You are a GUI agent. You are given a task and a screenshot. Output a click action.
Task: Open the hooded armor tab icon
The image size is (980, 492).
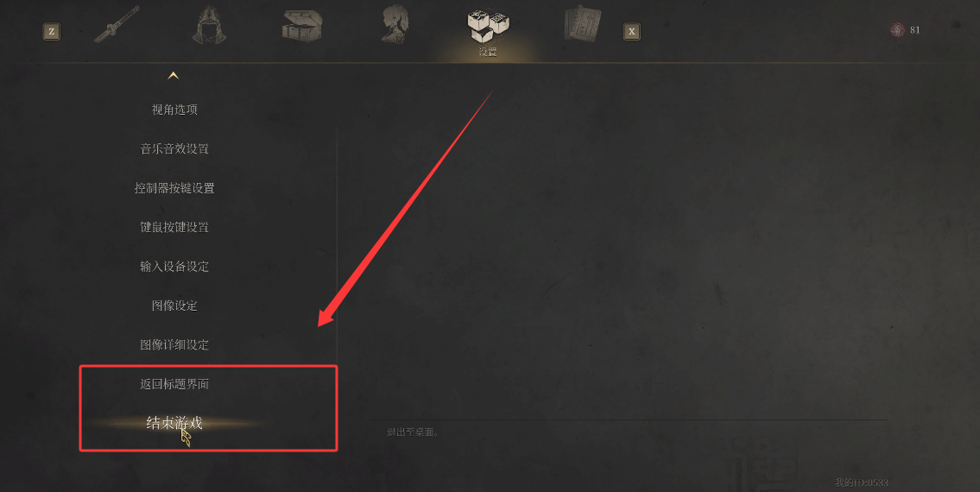pos(209,26)
